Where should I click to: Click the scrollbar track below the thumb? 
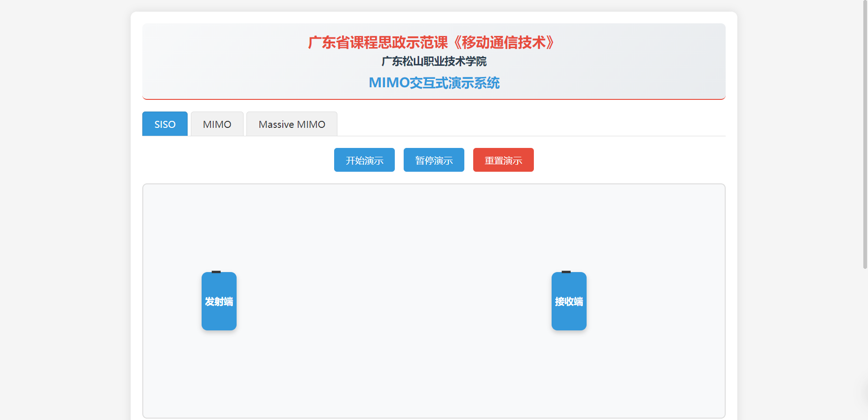pos(865,345)
